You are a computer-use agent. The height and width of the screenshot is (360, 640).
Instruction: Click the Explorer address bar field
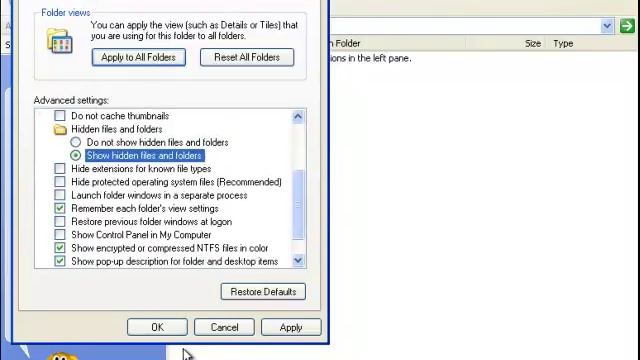[465, 26]
